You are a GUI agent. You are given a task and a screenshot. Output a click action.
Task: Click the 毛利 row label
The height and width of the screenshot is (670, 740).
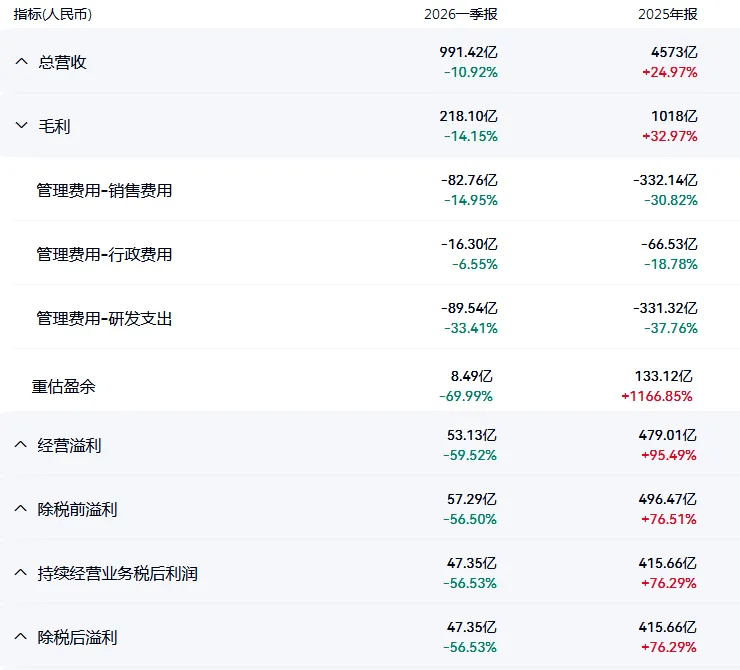tap(54, 126)
